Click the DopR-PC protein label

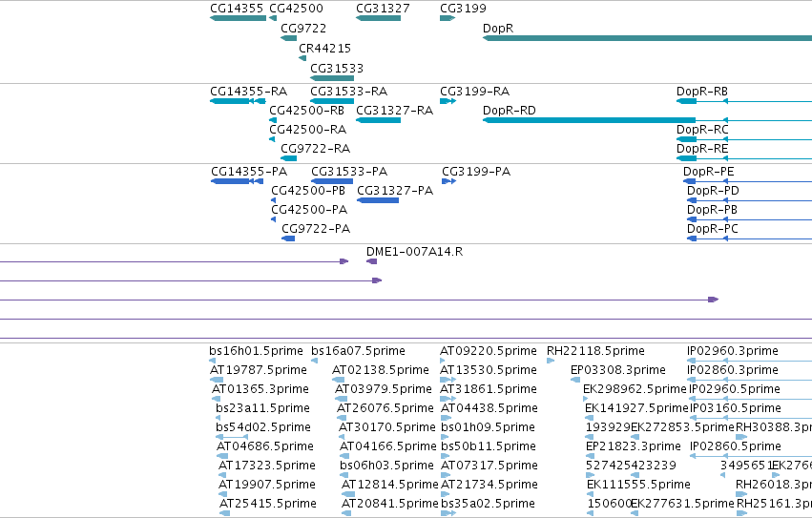(x=713, y=230)
